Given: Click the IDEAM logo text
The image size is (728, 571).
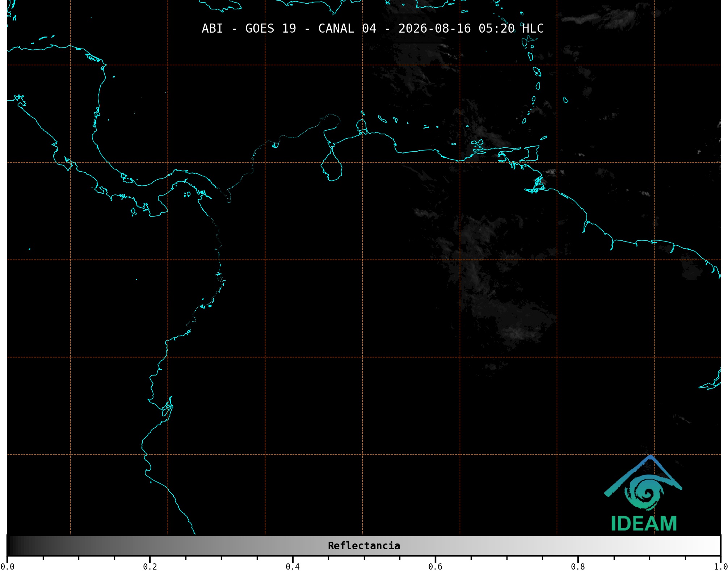Looking at the screenshot, I should pyautogui.click(x=644, y=524).
